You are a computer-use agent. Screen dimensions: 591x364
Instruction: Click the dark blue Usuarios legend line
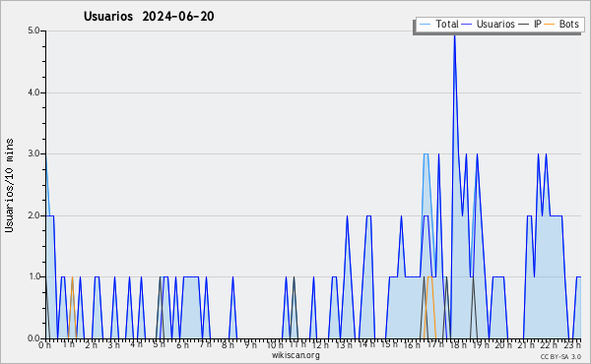pyautogui.click(x=467, y=25)
